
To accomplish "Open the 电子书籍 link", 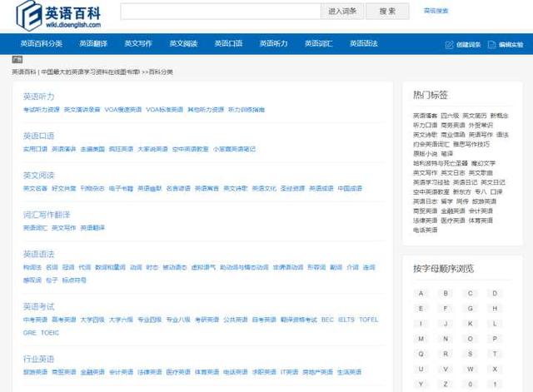I will [x=121, y=188].
